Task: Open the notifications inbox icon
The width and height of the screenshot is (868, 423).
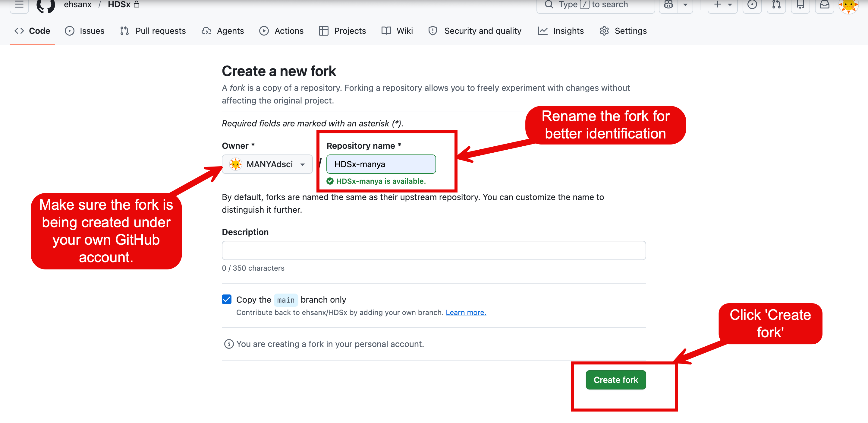Action: tap(824, 5)
